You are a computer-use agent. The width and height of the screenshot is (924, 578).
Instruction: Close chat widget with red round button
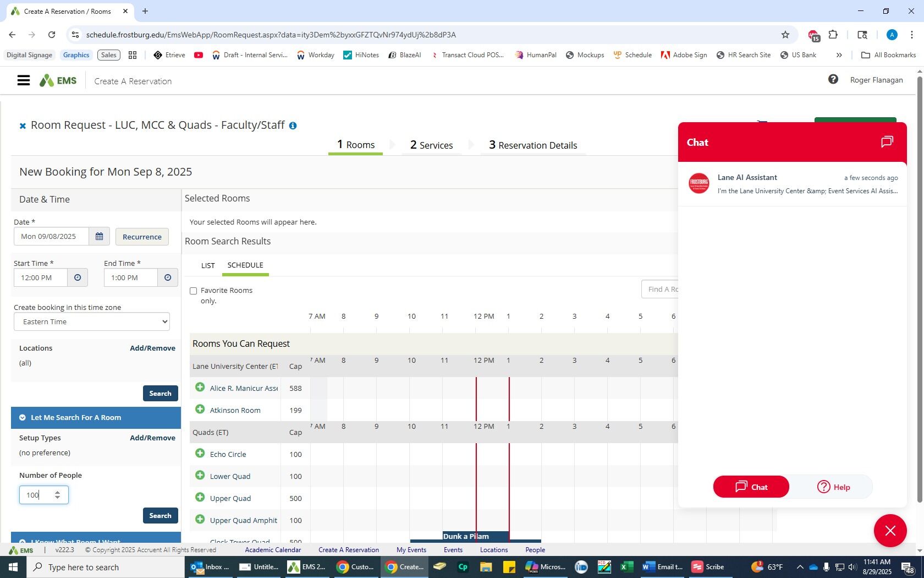[x=890, y=531]
